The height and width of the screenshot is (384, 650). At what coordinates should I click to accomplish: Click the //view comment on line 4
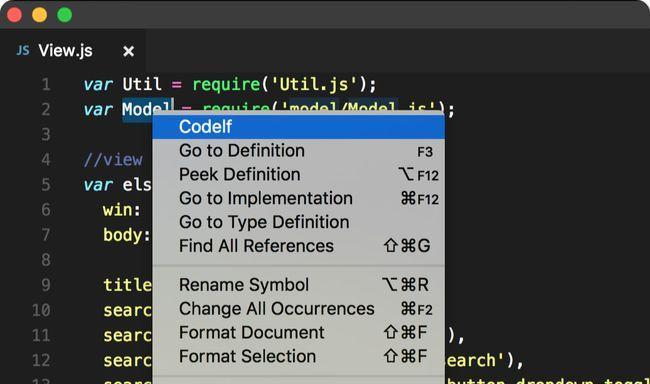coord(113,160)
